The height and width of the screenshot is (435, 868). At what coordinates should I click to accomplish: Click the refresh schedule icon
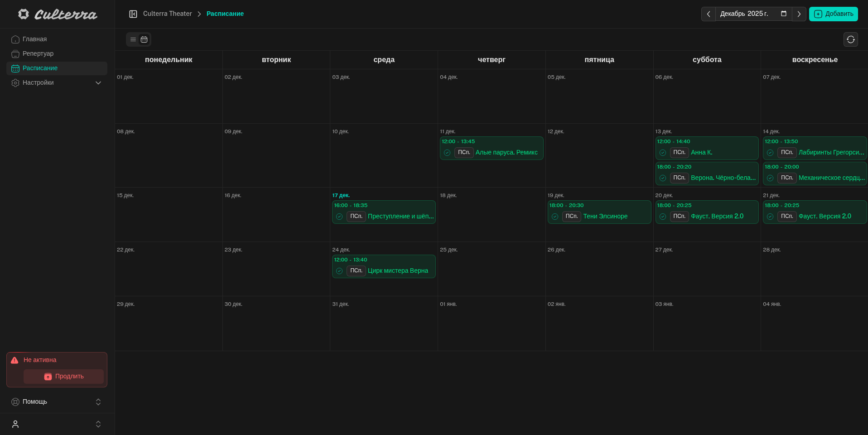850,39
